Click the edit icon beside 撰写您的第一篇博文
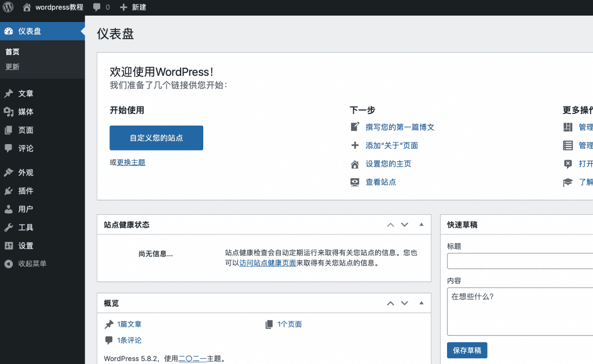Screen dimensions: 593x364 (355, 127)
